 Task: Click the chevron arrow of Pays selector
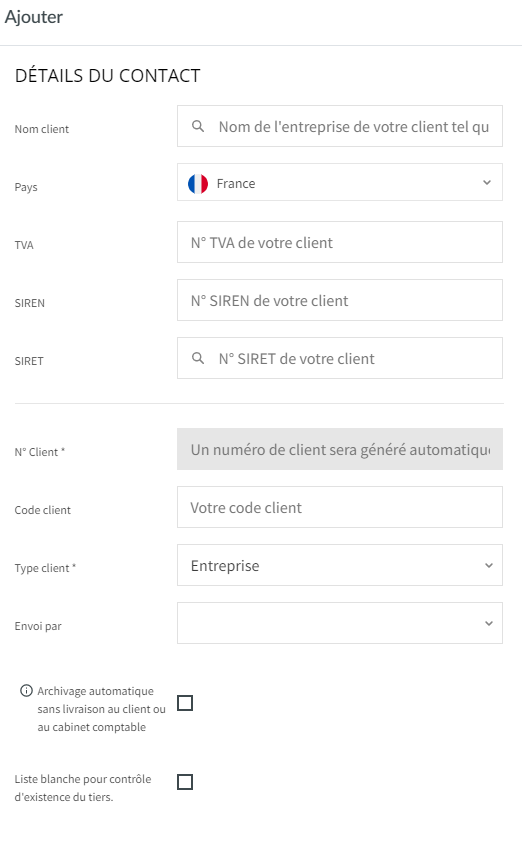[x=487, y=183]
